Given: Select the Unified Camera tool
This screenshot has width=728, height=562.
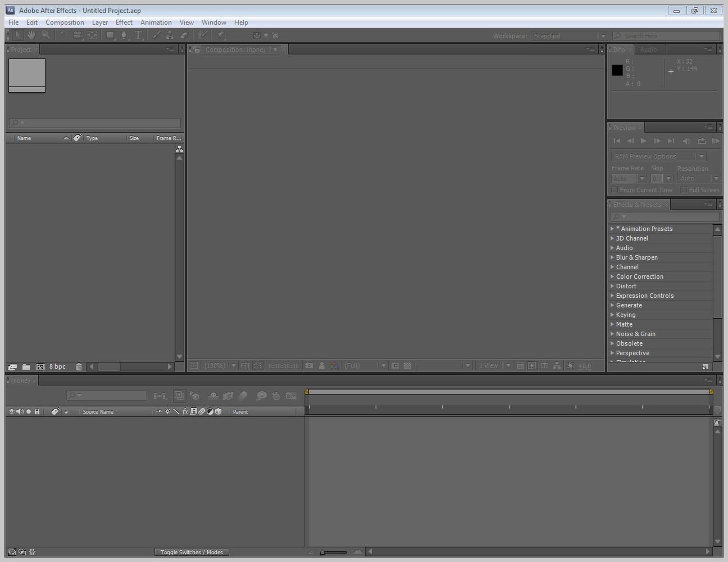Looking at the screenshot, I should pos(78,35).
